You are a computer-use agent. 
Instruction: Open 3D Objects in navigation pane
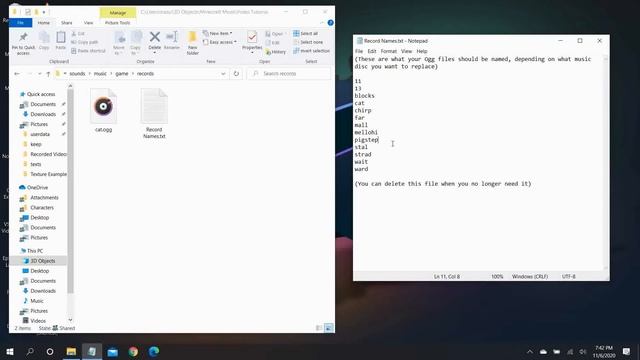point(40,261)
